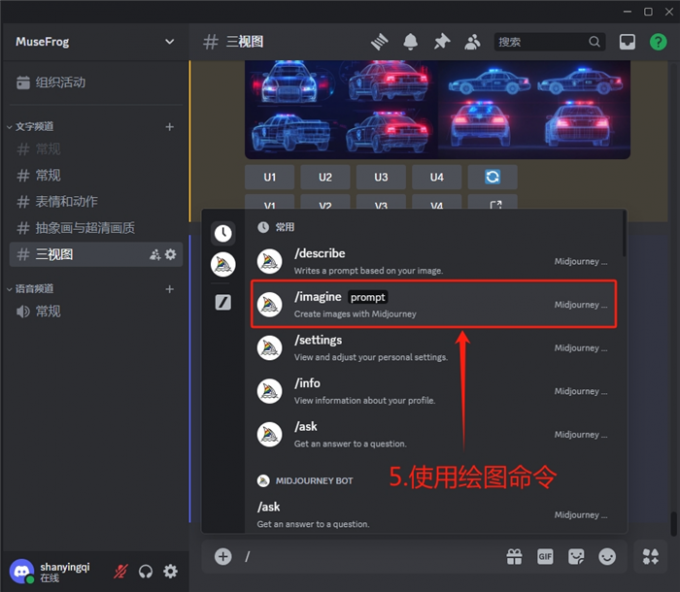This screenshot has height=592, width=680.
Task: Click invite members icon on 三视图 channel
Action: pyautogui.click(x=155, y=255)
